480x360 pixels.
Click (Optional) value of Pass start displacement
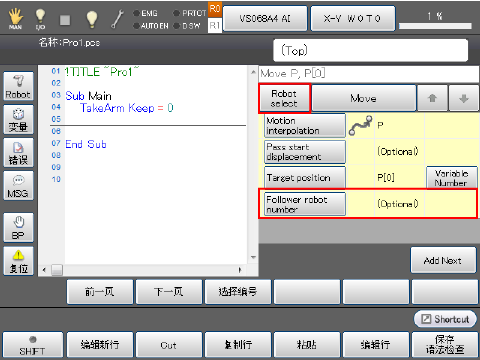pos(398,152)
